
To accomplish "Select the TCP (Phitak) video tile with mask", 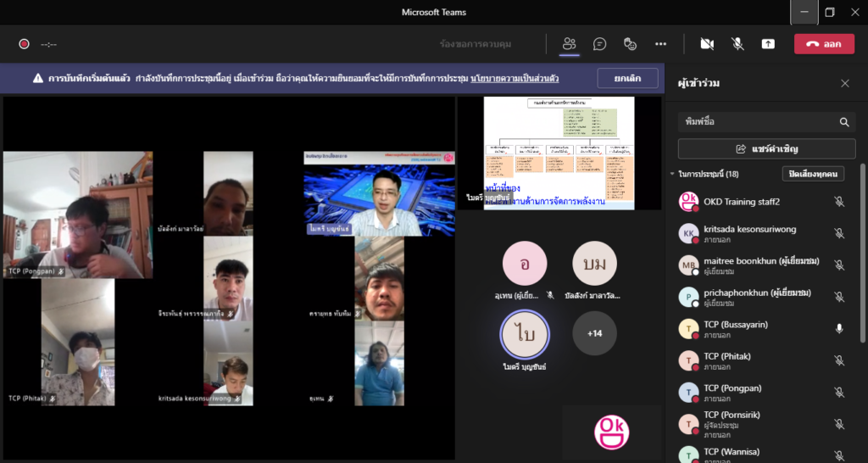I will (78, 342).
